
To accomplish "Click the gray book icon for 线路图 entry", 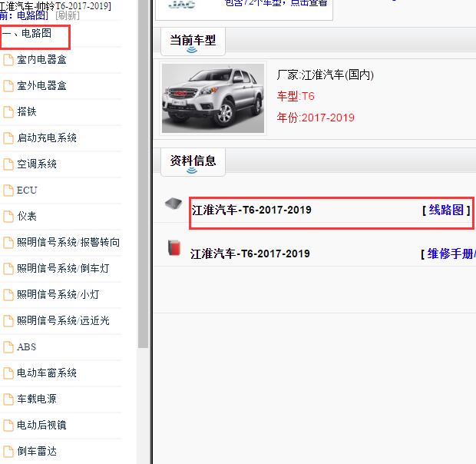I will tap(174, 204).
